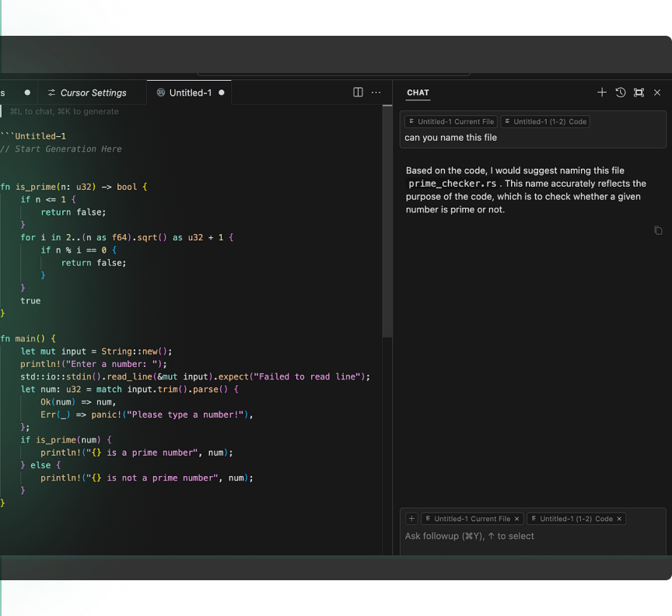Start a new chat with the plus icon in the CHAT header
This screenshot has height=616, width=672.
point(602,93)
